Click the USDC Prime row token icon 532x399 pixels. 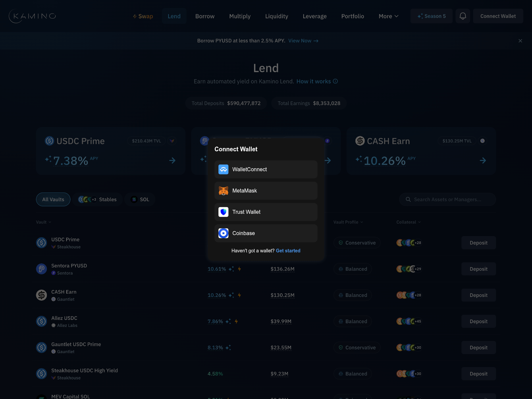coord(42,243)
